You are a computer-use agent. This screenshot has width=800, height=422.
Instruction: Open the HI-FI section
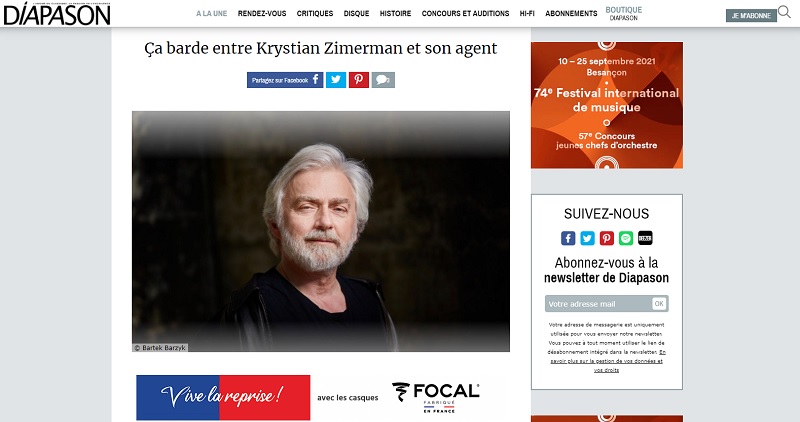(x=527, y=13)
